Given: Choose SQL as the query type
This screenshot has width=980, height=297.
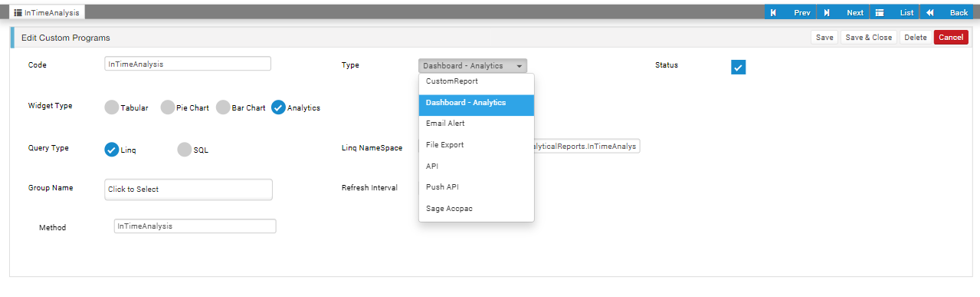Looking at the screenshot, I should coord(184,150).
